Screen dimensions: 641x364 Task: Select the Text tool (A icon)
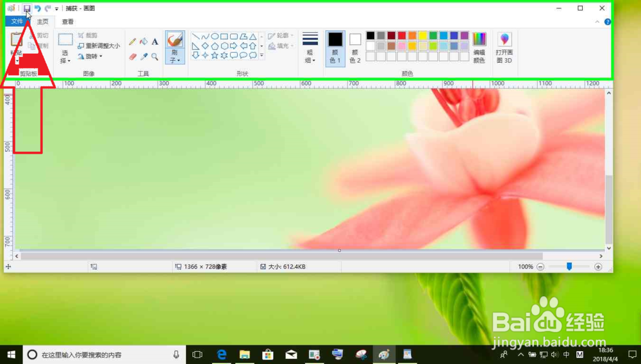155,42
